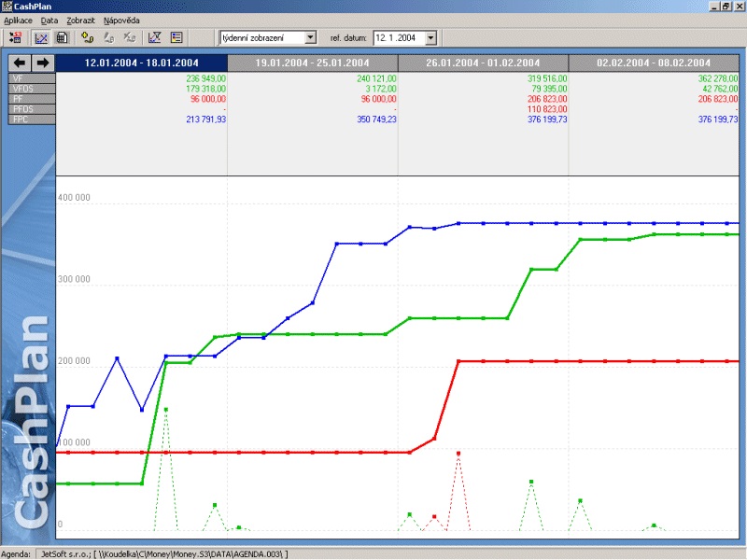
Task: Click the PFOS row button
Action: point(32,109)
